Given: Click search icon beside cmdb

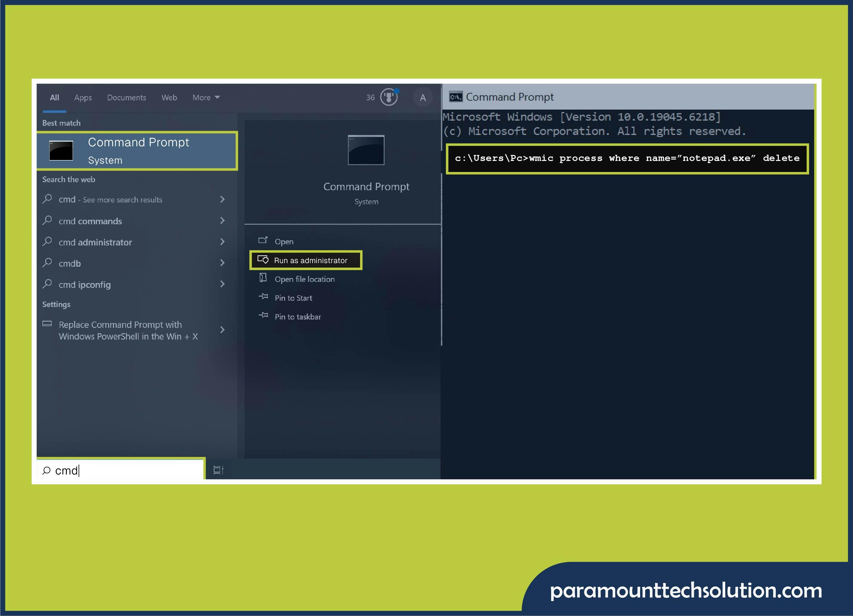Looking at the screenshot, I should tap(47, 262).
